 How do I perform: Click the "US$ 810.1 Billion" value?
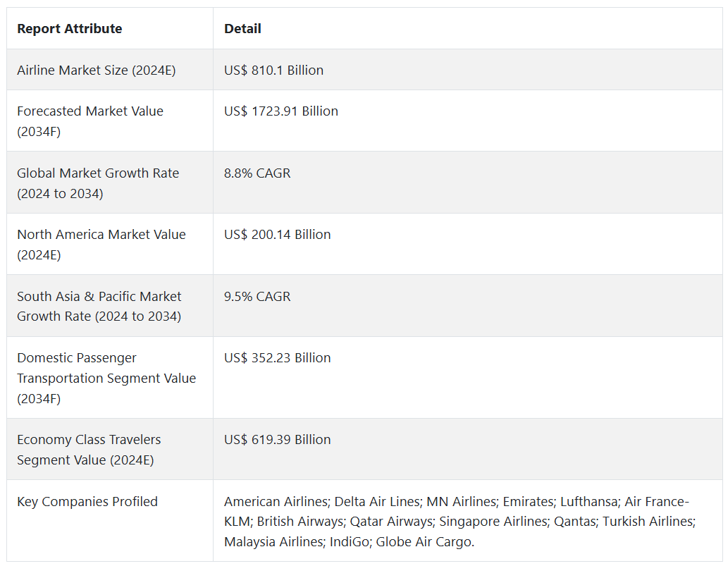point(273,70)
